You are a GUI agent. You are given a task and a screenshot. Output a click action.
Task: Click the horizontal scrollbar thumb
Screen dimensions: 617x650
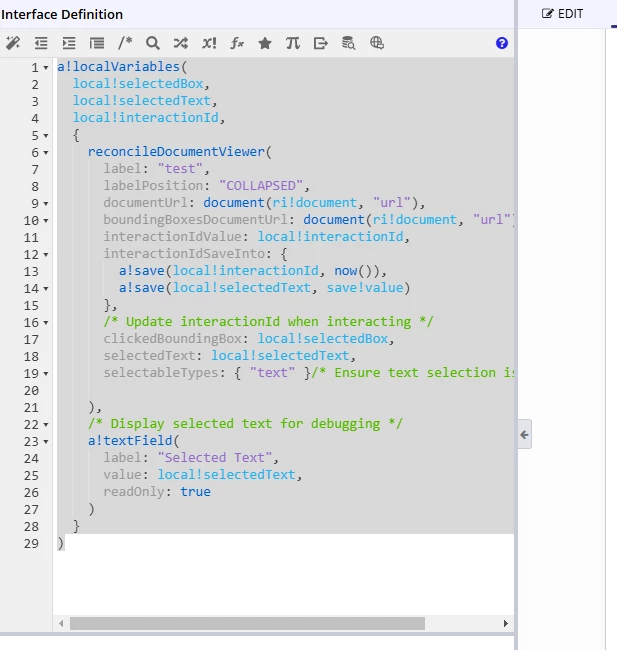tap(248, 623)
